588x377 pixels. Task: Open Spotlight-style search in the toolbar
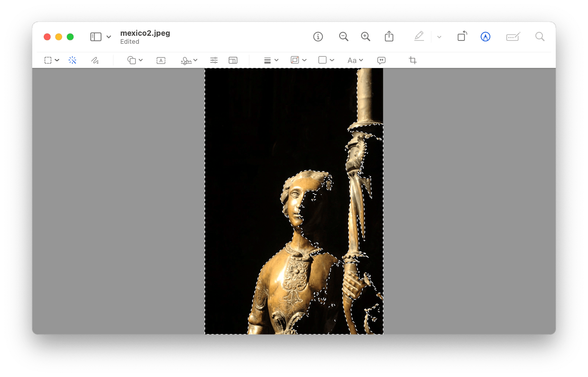[x=539, y=36]
